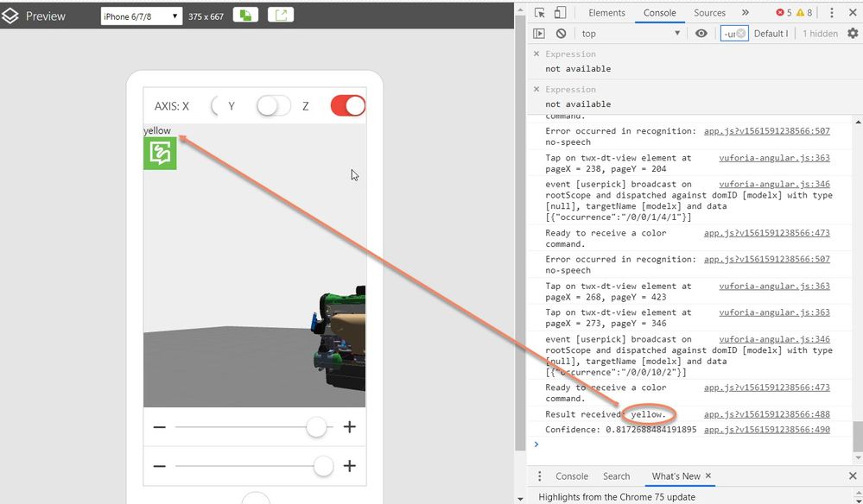863x504 pixels.
Task: Click the minus button of upper slider
Action: point(160,427)
